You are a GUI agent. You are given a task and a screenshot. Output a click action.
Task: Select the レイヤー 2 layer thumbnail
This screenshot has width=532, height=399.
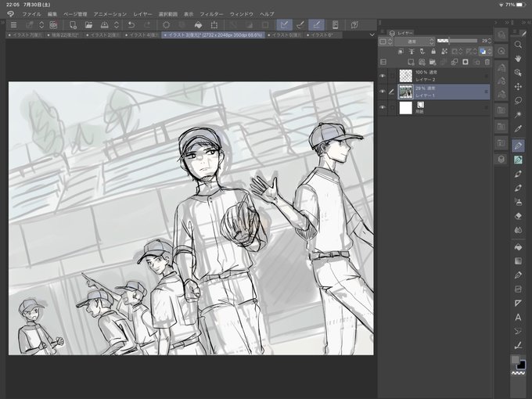click(x=405, y=76)
